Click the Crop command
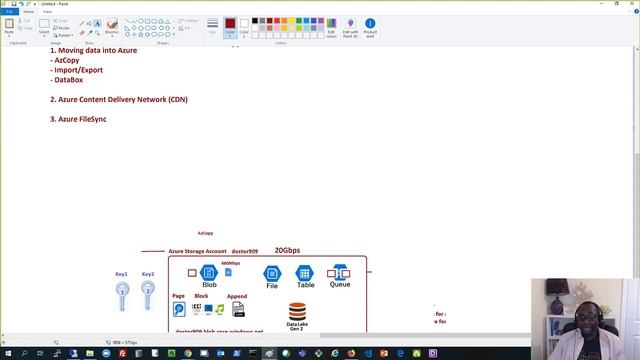 pos(60,21)
